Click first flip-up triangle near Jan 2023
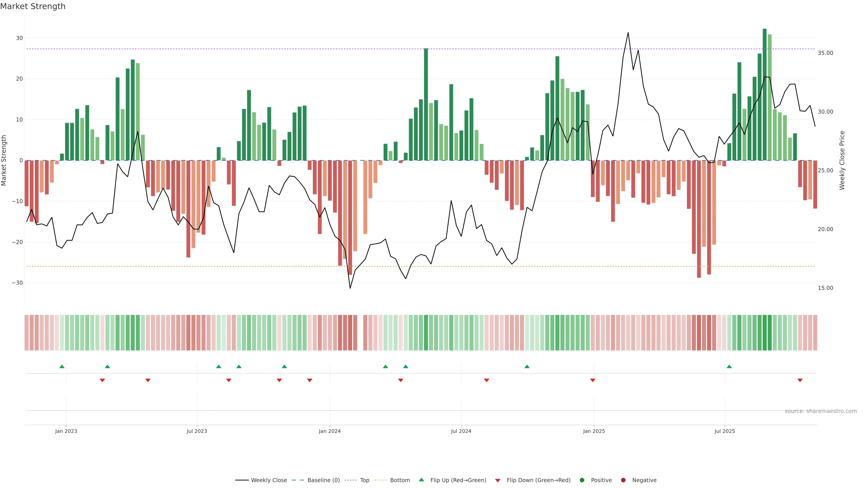868x488 pixels. click(62, 366)
